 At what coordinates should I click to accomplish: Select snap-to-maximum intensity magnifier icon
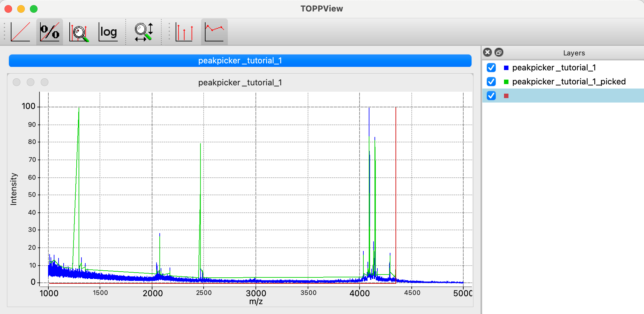coord(79,32)
